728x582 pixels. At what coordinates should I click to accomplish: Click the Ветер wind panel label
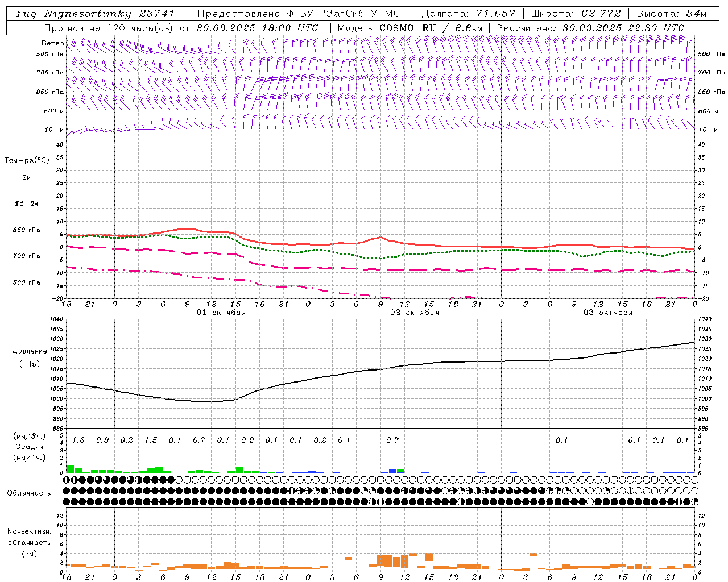(x=52, y=43)
